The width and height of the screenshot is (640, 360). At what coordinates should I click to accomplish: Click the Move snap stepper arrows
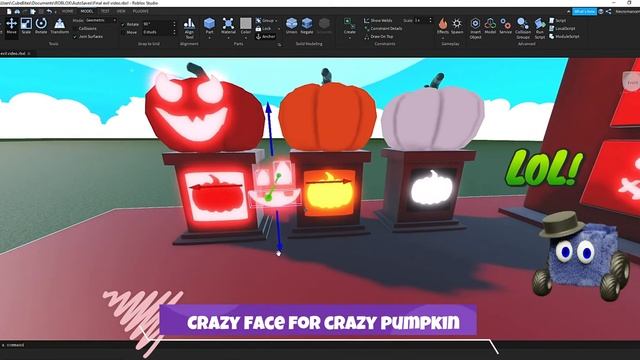click(x=175, y=32)
